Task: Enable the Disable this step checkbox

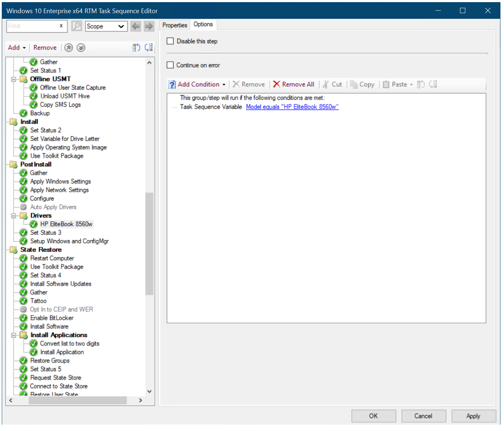Action: point(170,41)
